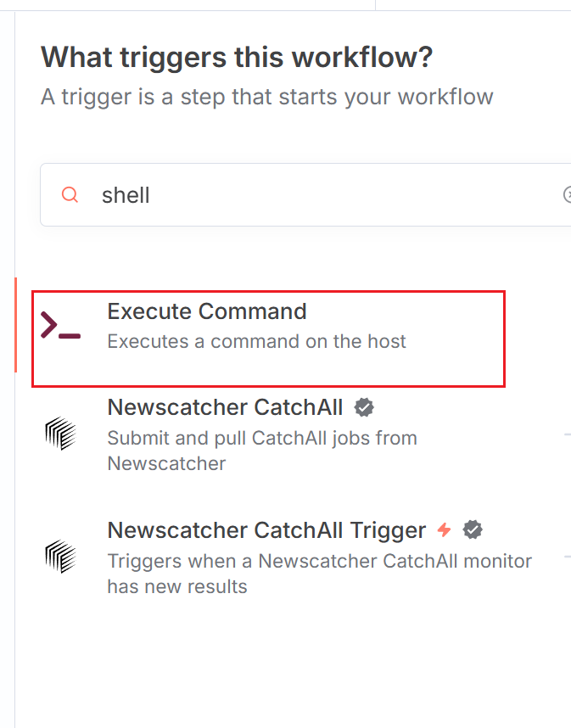The height and width of the screenshot is (728, 571).
Task: Click the magnifier icon in search box
Action: (70, 195)
